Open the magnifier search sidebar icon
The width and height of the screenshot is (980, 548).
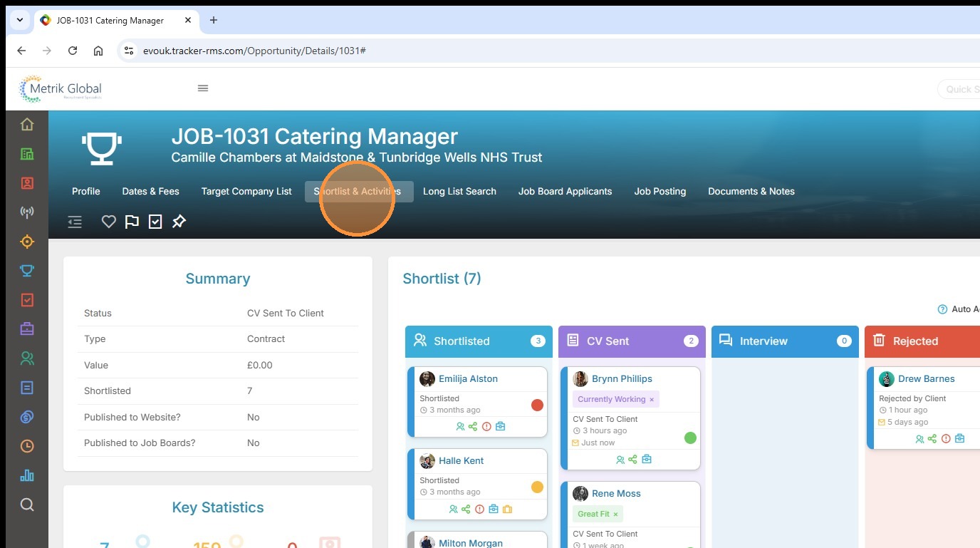[27, 505]
